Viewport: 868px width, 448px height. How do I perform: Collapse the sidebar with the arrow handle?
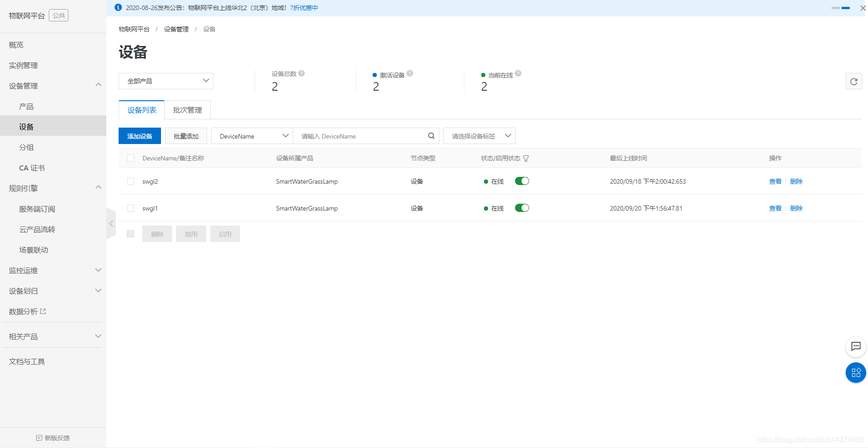(111, 224)
